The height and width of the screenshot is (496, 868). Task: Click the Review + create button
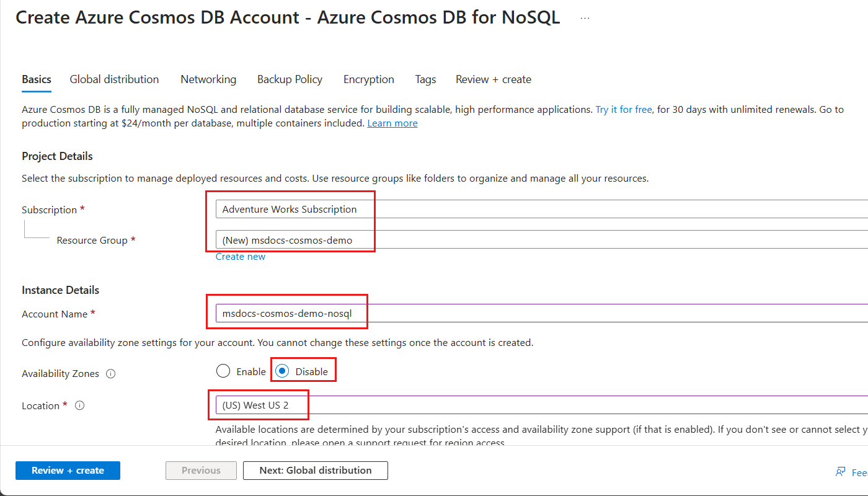click(68, 471)
